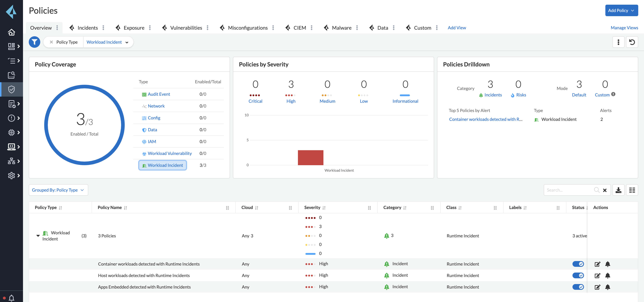Screen dimensions: 644x302
Task: Click the red Workload Incident chart bar
Action: pos(310,158)
